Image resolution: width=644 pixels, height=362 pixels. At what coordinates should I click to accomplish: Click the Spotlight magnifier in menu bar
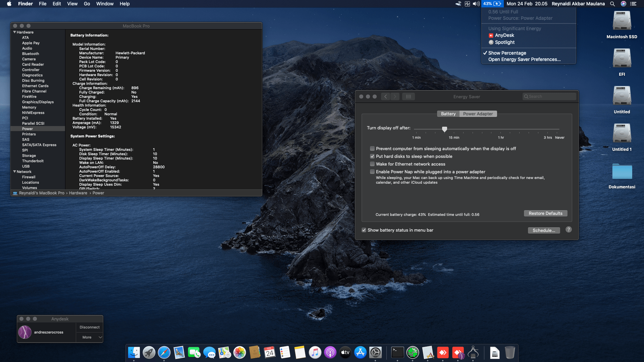612,4
